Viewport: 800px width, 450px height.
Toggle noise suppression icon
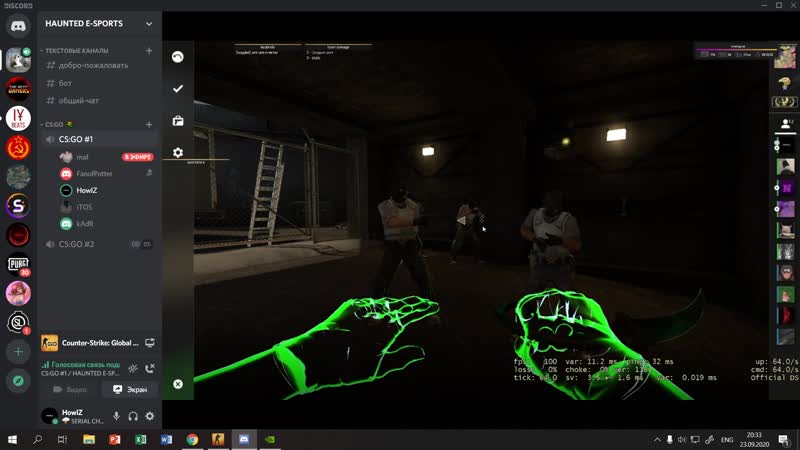(133, 368)
